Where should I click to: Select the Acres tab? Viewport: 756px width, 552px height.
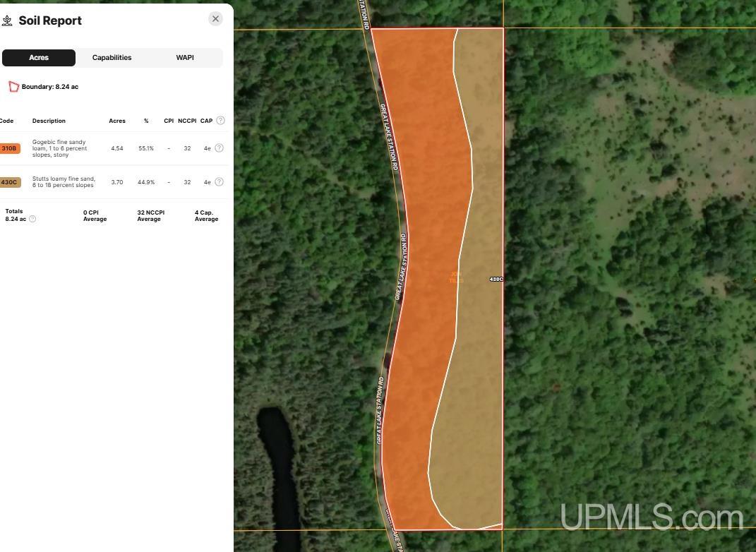coord(39,58)
